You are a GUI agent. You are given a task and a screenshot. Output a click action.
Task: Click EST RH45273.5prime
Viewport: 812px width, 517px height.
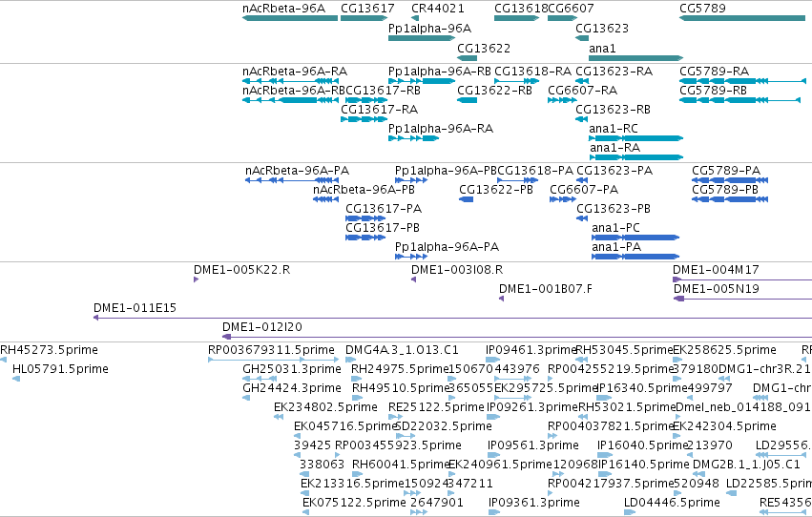pyautogui.click(x=3, y=360)
